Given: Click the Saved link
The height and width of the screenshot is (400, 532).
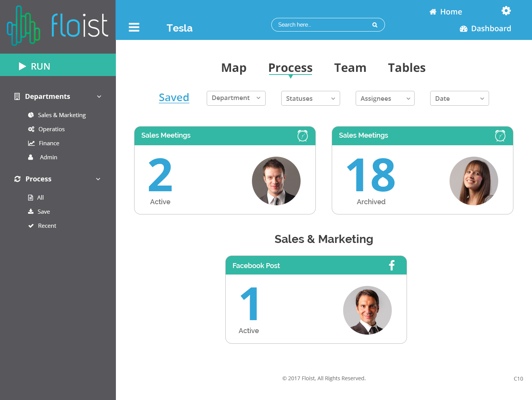Looking at the screenshot, I should [x=174, y=98].
